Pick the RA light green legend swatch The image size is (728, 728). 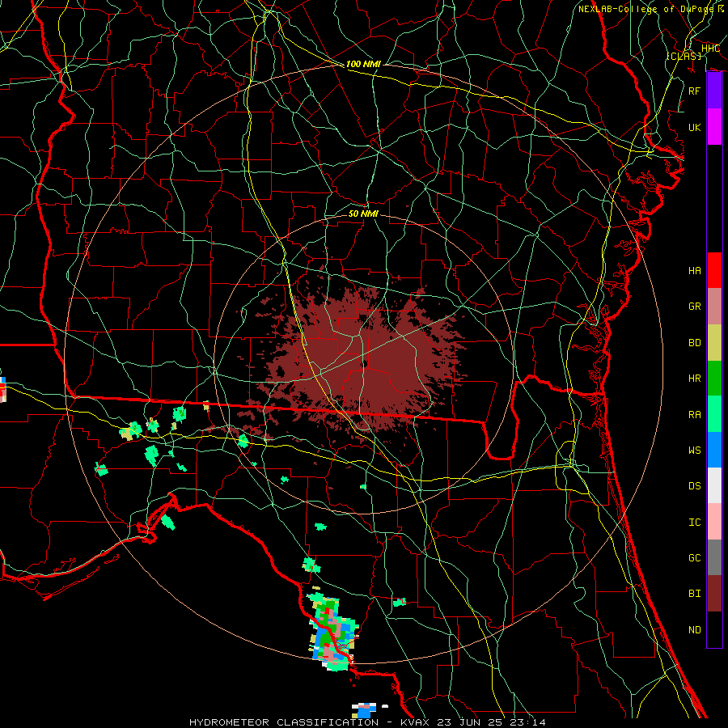(x=714, y=414)
